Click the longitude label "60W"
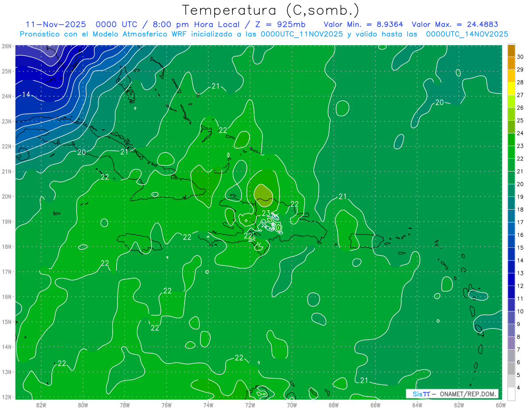 point(501,405)
